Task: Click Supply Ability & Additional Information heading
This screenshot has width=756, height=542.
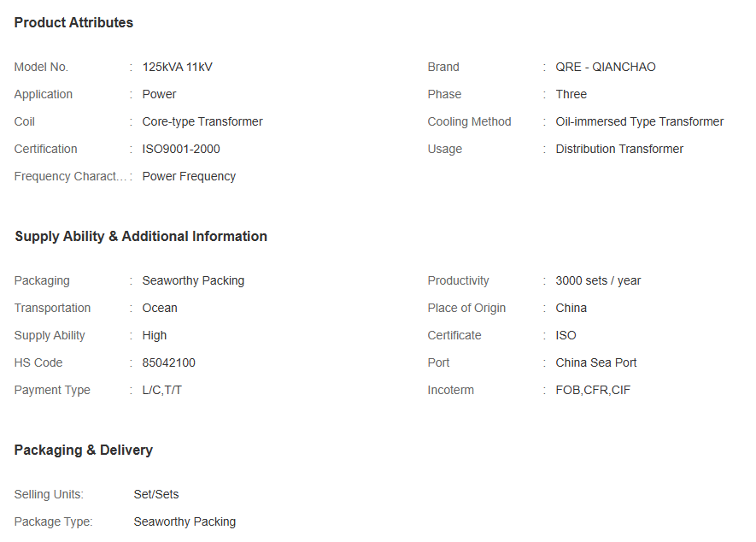Action: 141,237
